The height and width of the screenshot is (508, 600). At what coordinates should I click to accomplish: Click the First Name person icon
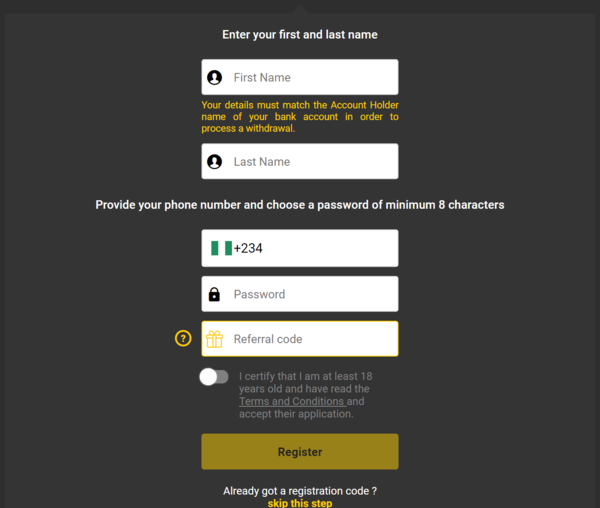[214, 77]
